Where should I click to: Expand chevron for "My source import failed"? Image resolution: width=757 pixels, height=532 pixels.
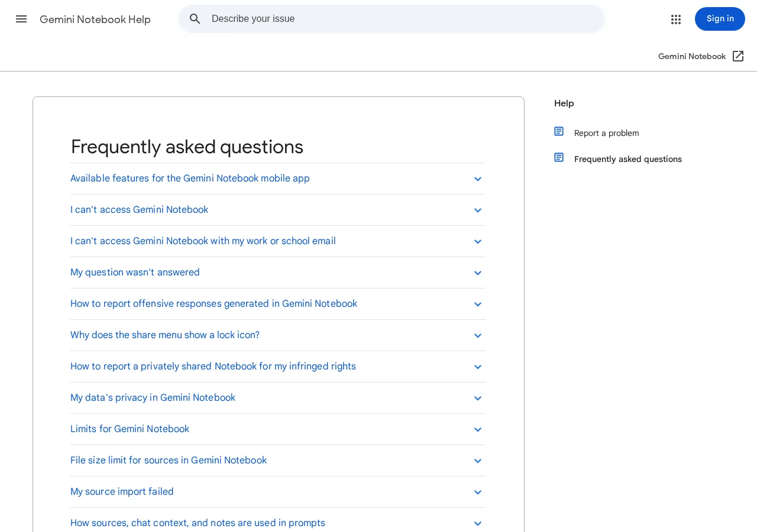(478, 492)
